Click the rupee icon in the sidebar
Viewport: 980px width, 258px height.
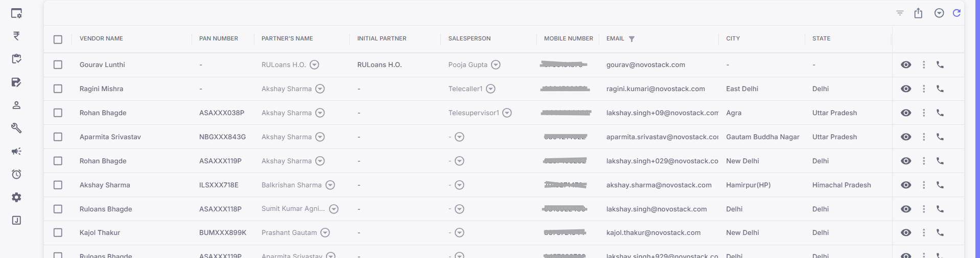coord(16,36)
